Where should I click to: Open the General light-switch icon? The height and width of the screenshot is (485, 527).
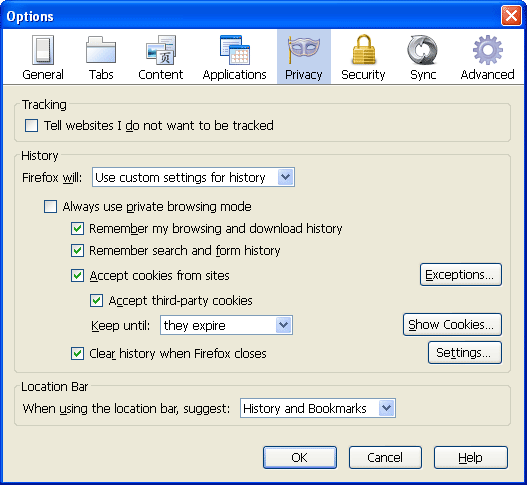pyautogui.click(x=43, y=50)
